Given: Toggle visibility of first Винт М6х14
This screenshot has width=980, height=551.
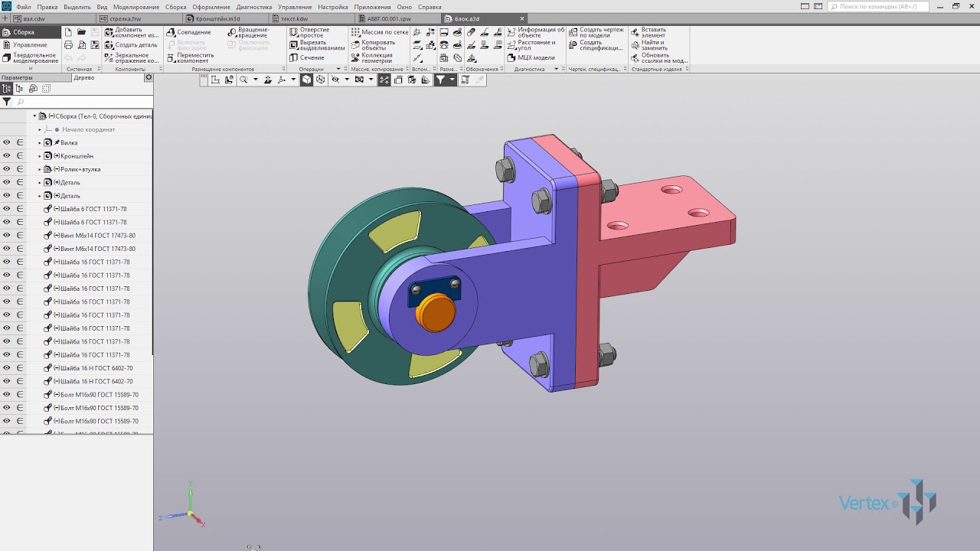Looking at the screenshot, I should (6, 235).
